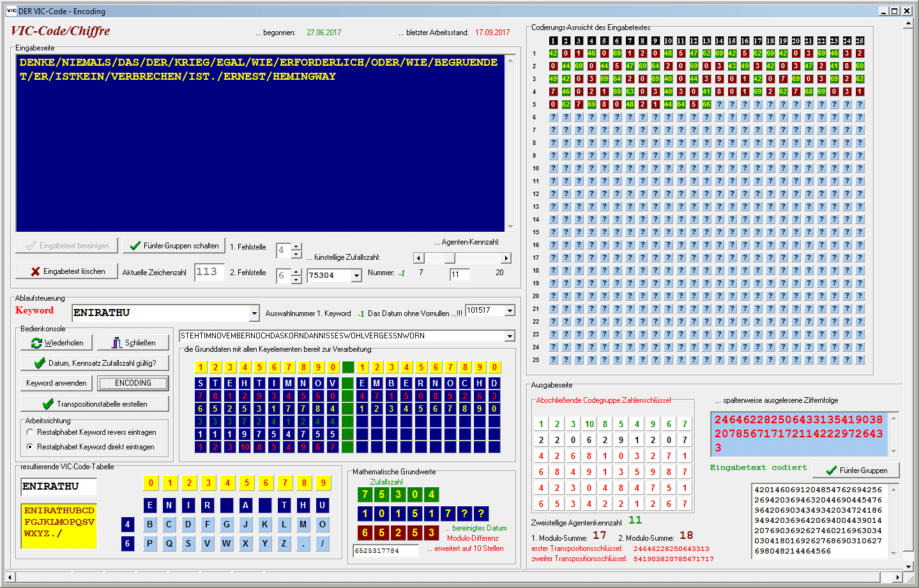Click the Zufallszahl digit 7 green cell
The height and width of the screenshot is (588, 919).
365,494
